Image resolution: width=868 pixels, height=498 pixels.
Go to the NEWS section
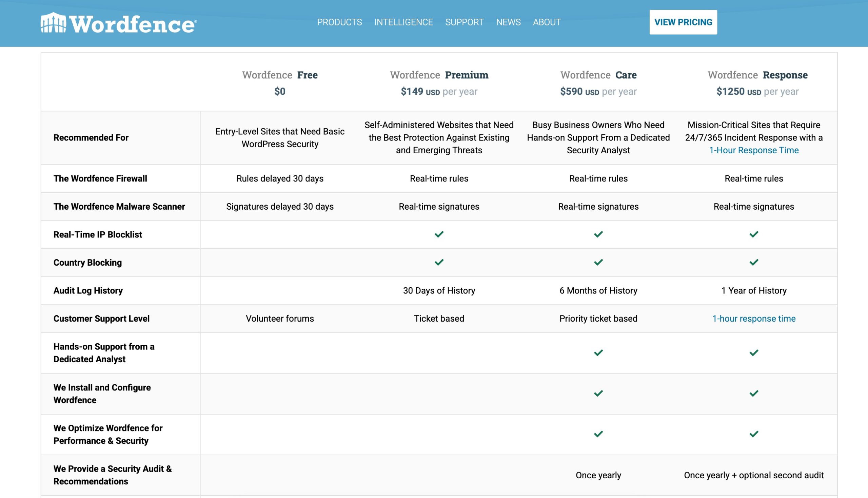tap(508, 22)
